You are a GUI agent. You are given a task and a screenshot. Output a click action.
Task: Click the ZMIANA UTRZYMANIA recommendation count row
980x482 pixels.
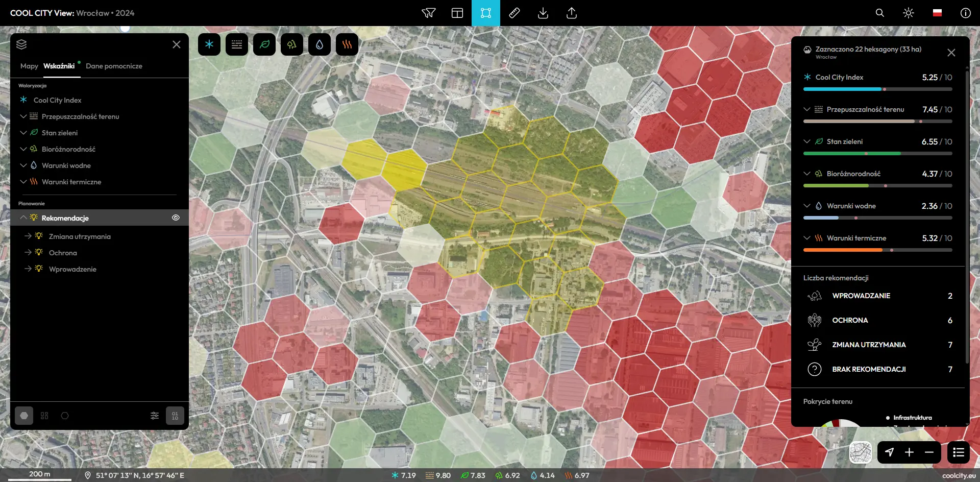click(878, 345)
